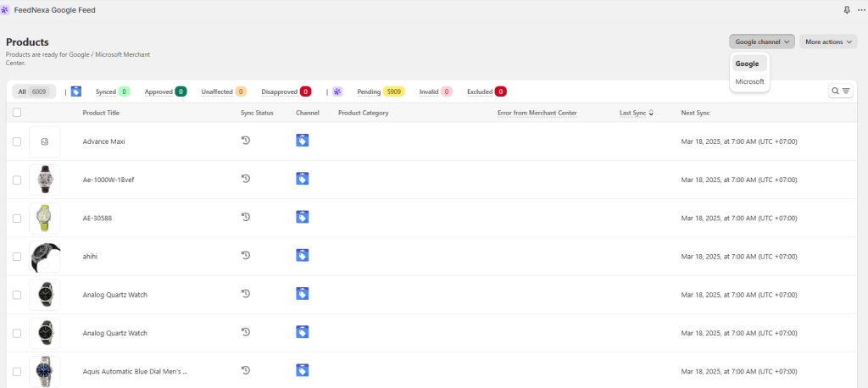
Task: Click the Google Shopping icon in the tabs bar
Action: click(x=76, y=91)
